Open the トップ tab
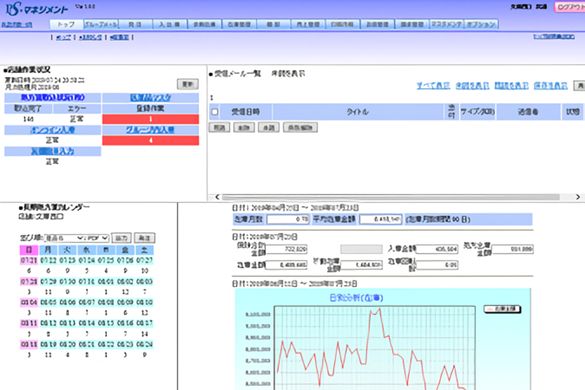This screenshot has width=585, height=390. 66,24
